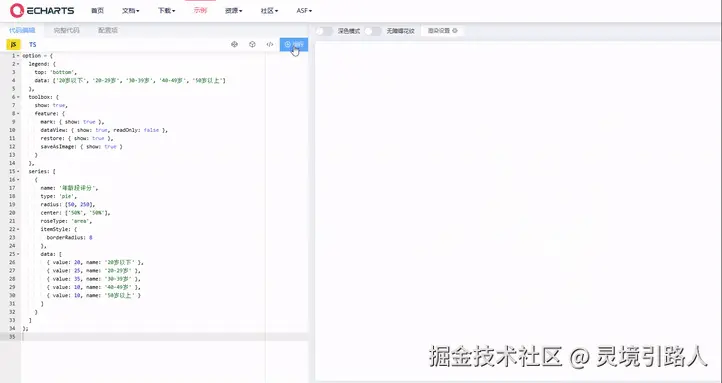The image size is (722, 383).
Task: Click the data line with value 20
Action: click(x=95, y=262)
